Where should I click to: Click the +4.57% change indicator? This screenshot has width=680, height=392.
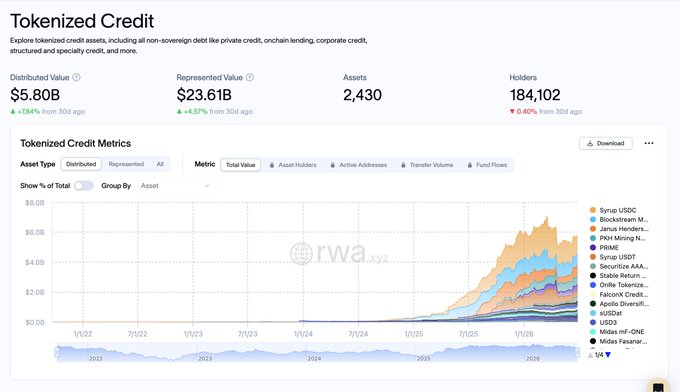point(192,111)
